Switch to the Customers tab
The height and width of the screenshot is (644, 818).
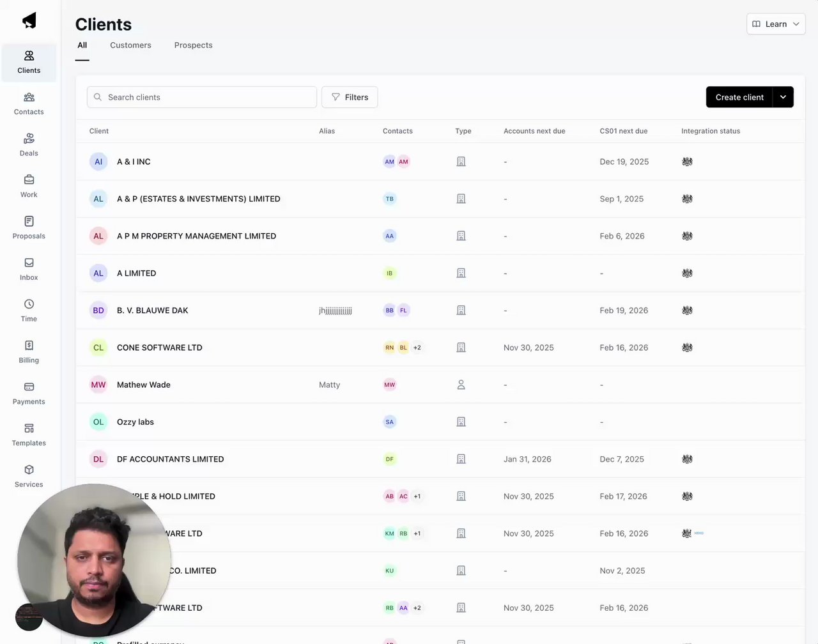click(130, 45)
